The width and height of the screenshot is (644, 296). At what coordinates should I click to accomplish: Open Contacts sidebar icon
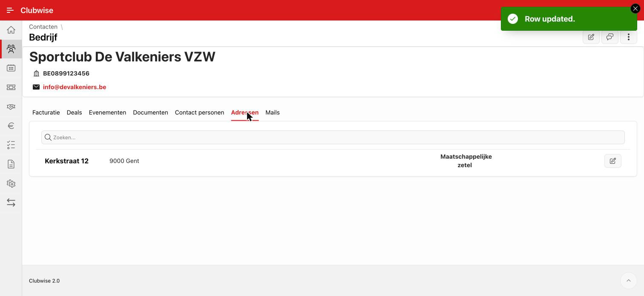pyautogui.click(x=11, y=49)
